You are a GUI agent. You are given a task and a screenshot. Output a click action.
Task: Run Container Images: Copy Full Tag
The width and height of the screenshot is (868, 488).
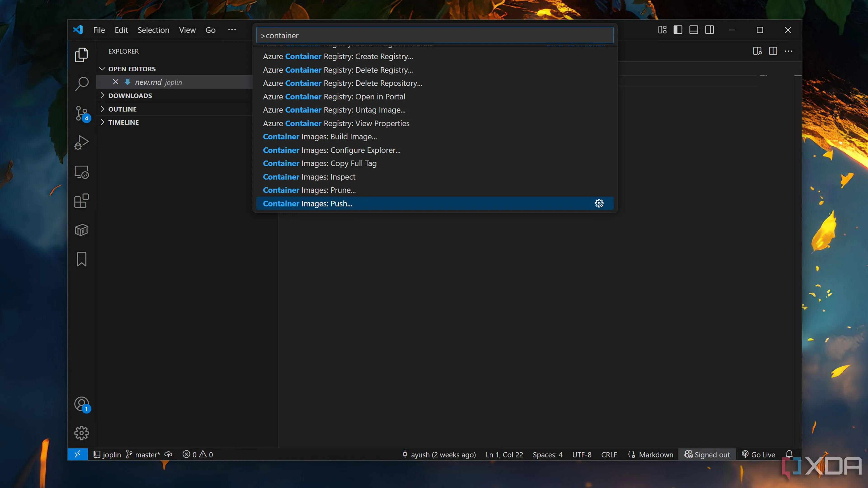435,163
